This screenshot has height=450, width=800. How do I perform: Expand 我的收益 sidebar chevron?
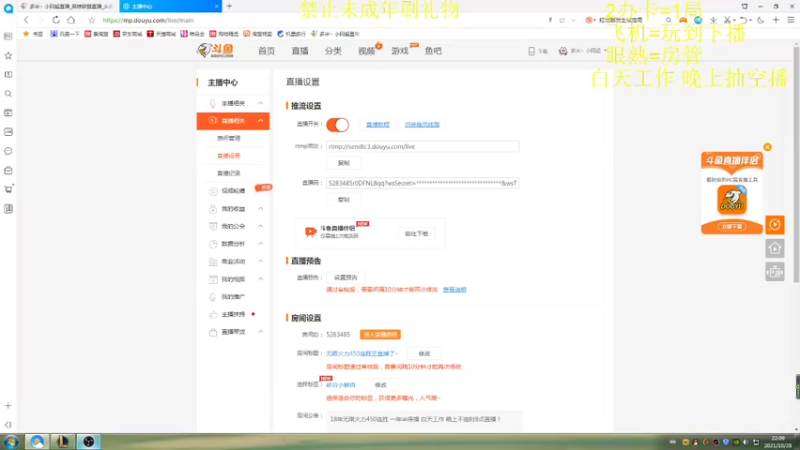click(x=261, y=209)
